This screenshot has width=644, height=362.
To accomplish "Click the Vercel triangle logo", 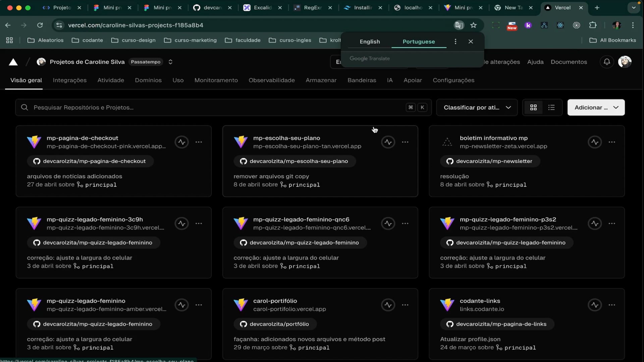I will coord(13,62).
